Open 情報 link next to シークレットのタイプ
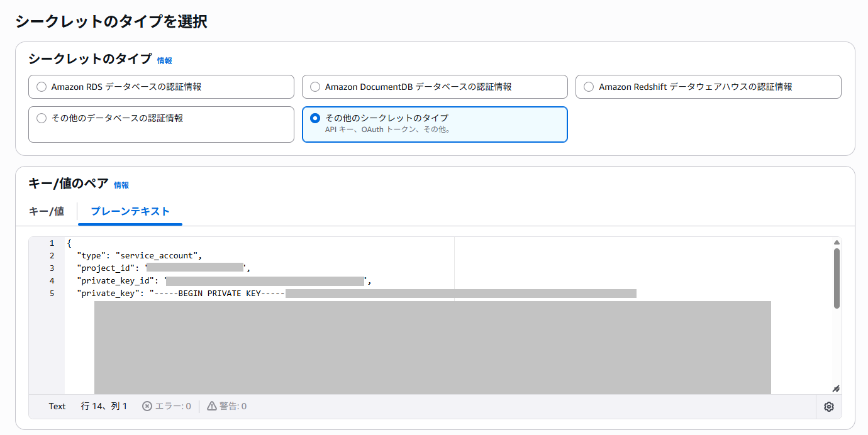Viewport: 868px width, 435px height. pyautogui.click(x=165, y=61)
